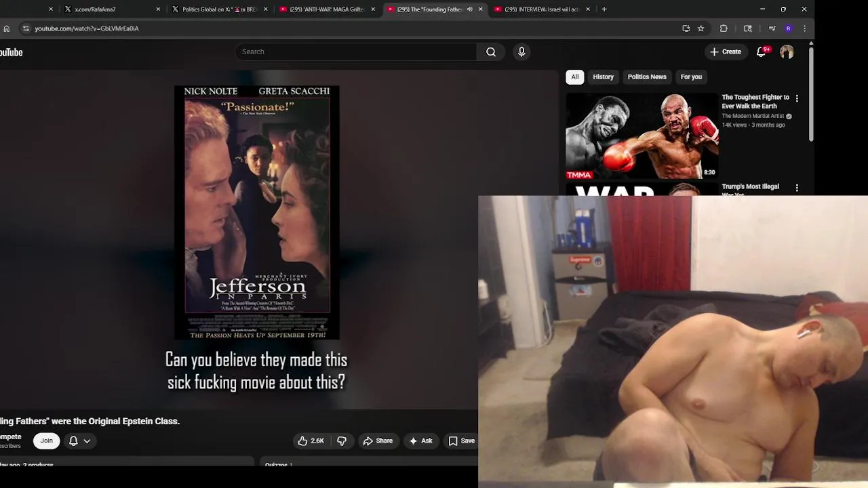The image size is (868, 488).
Task: Select the For you filter chip
Action: (691, 77)
